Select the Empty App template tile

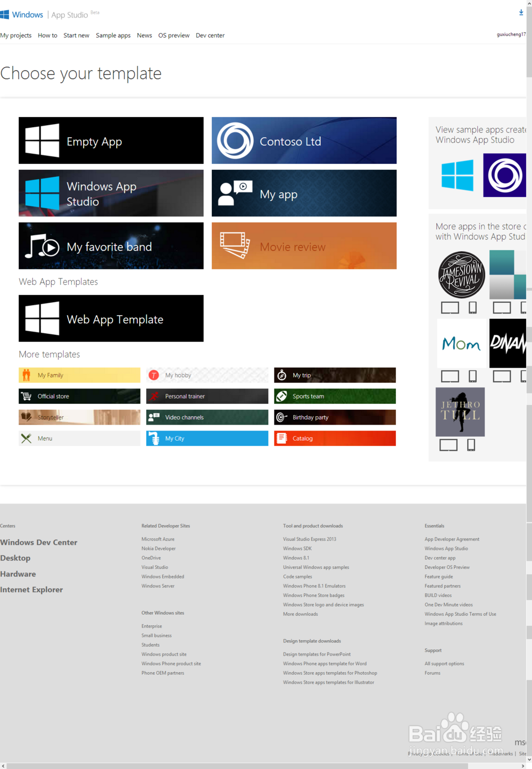(111, 140)
